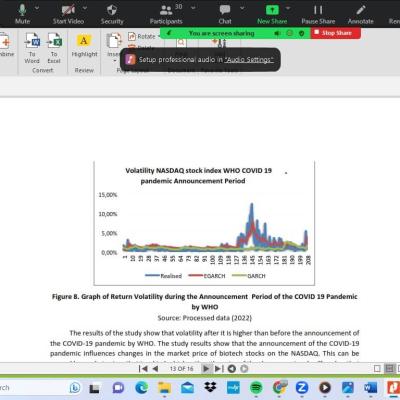Open Zoom from the taskbar
The width and height of the screenshot is (400, 400).
tap(302, 388)
